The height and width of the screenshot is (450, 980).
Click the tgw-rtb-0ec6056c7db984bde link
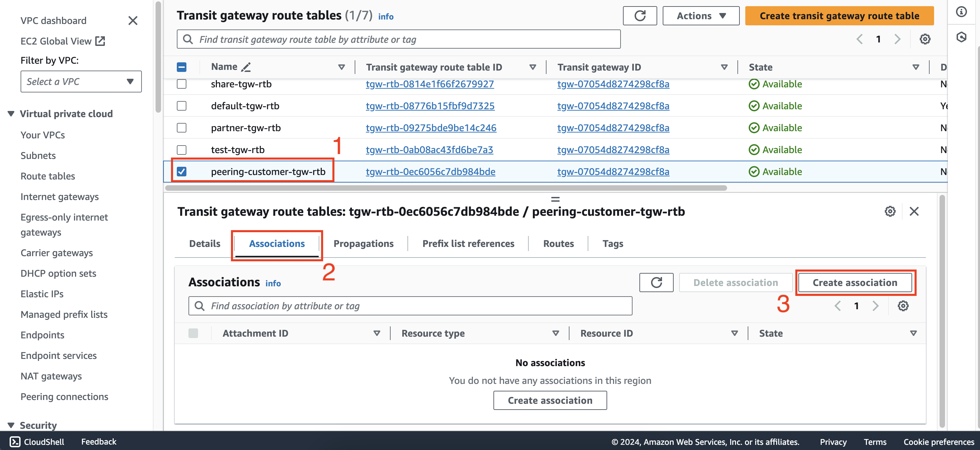coord(430,171)
